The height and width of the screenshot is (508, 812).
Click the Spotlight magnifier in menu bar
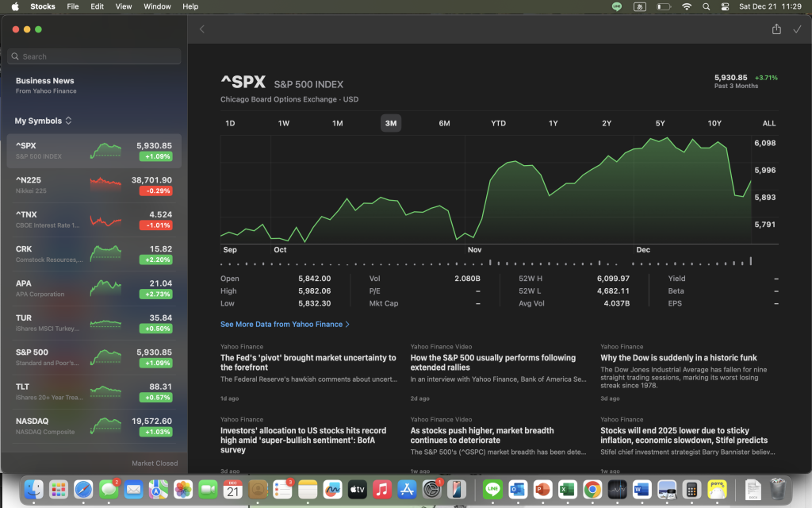point(706,6)
